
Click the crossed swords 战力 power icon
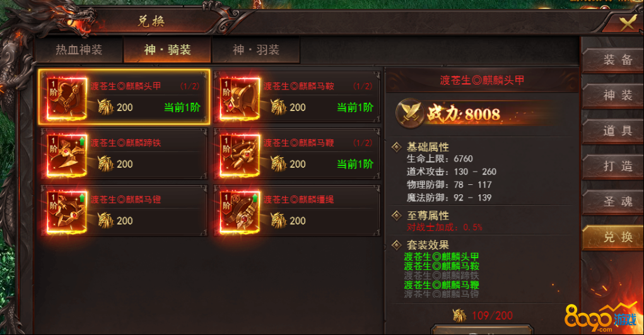[x=410, y=113]
